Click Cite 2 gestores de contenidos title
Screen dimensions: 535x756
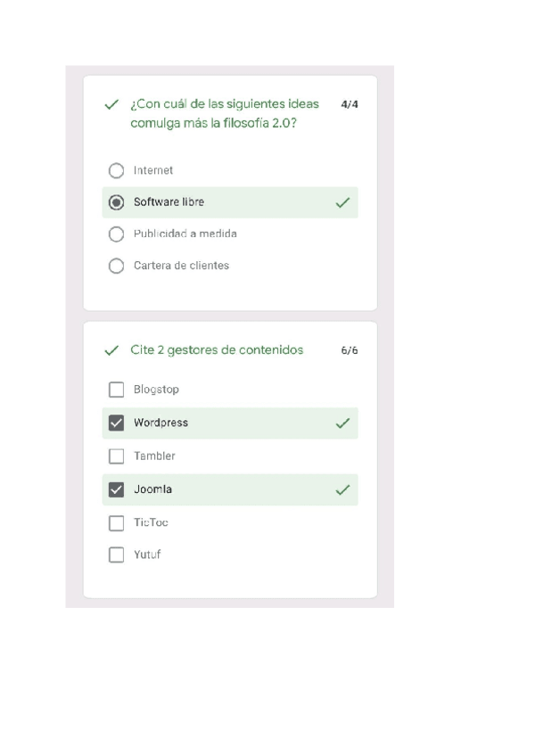tap(217, 349)
